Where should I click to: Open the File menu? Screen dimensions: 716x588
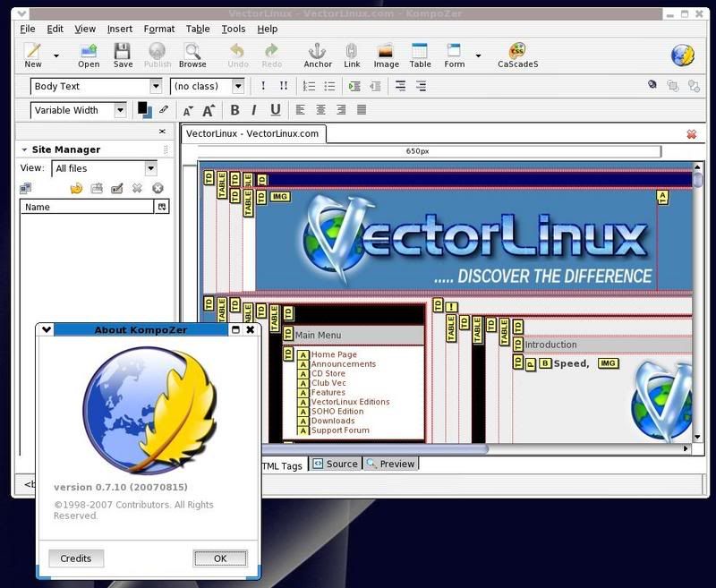28,29
